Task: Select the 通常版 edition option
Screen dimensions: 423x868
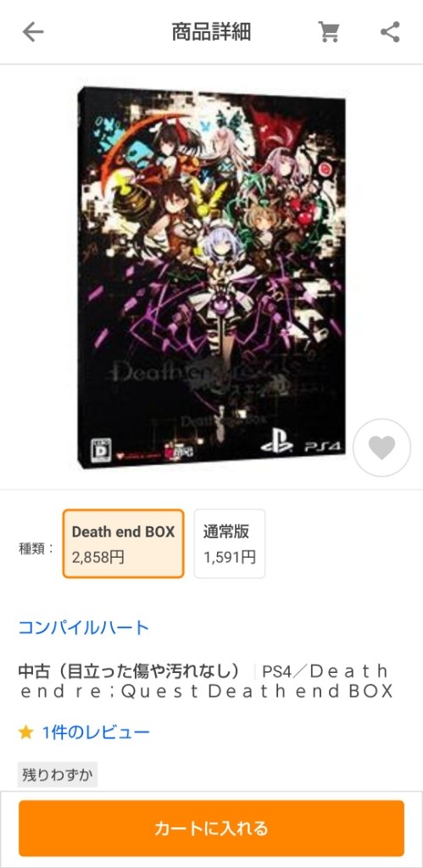Action: [x=229, y=543]
